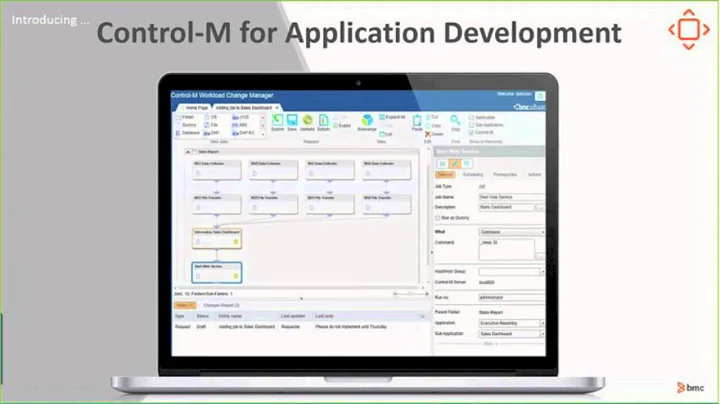Click the Submit request icon
This screenshot has width=720, height=404.
pos(277,121)
